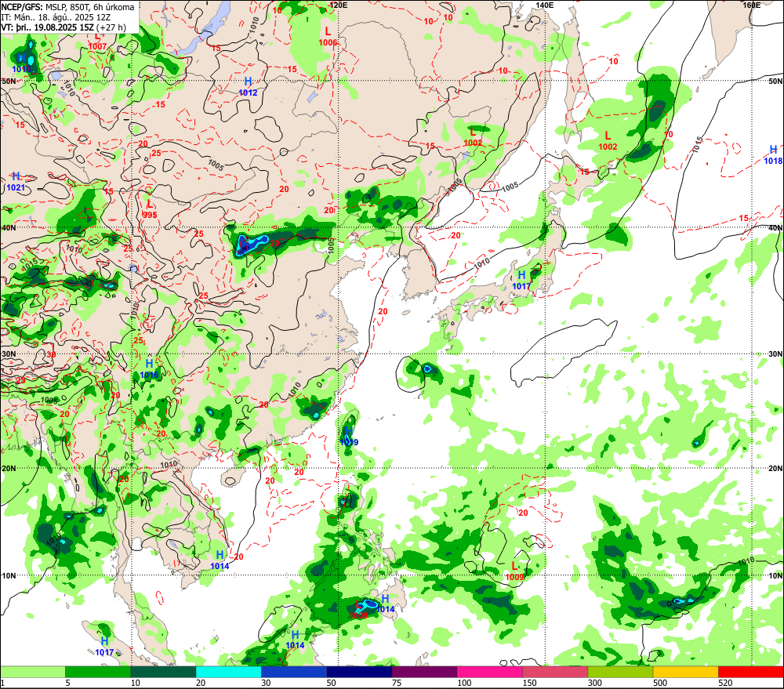784x689 pixels.
Task: Click the L 995 low pressure marker
Action: coord(150,209)
